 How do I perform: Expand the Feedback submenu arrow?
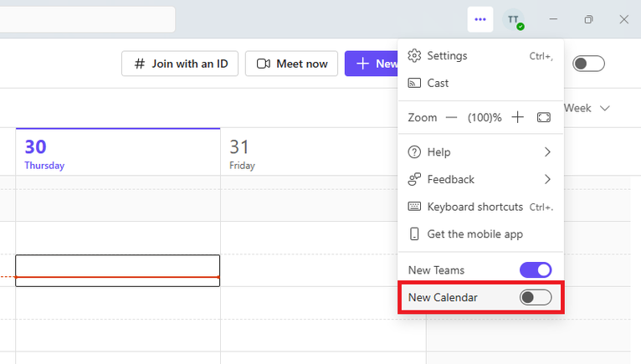[547, 179]
